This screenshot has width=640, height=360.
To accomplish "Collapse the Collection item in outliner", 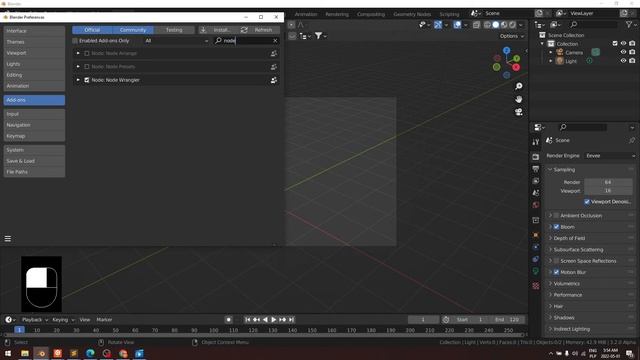I will tap(543, 44).
